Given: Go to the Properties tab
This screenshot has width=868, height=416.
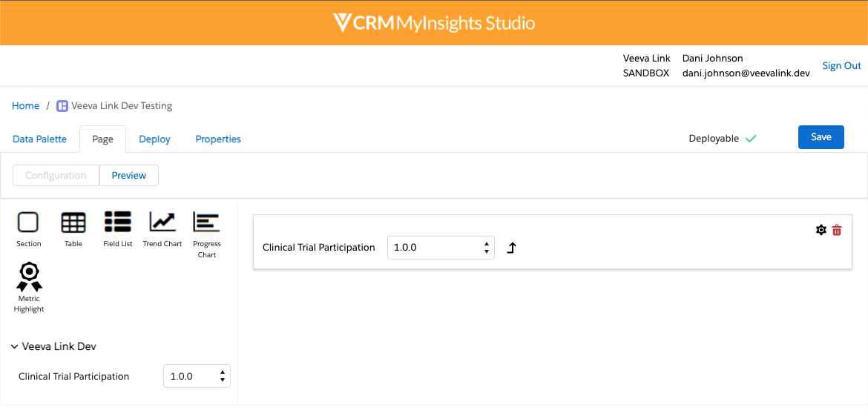Looking at the screenshot, I should click(x=218, y=139).
